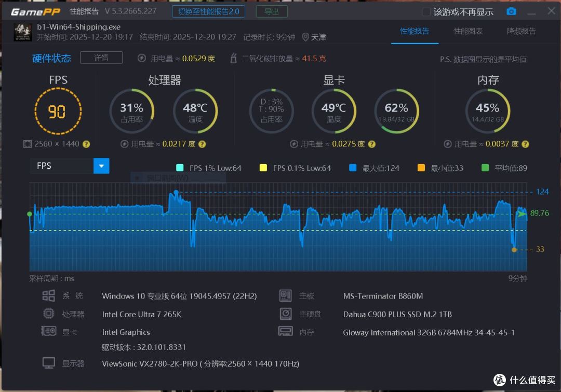
Task: Click the Intel Graphics text
Action: (126, 332)
